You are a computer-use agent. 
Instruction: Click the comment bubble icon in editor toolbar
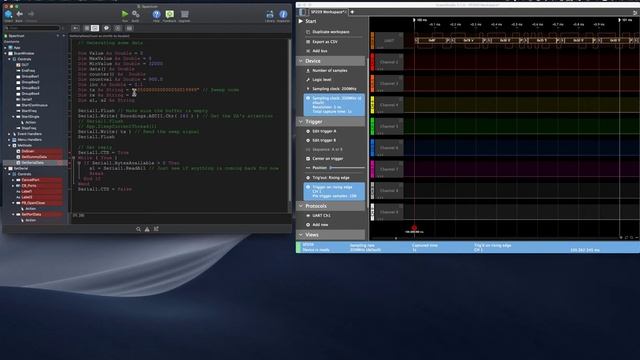click(107, 28)
